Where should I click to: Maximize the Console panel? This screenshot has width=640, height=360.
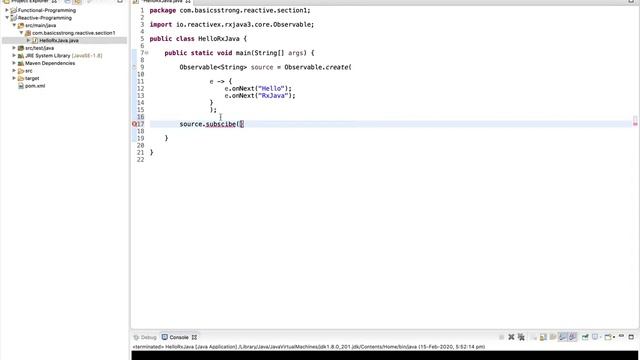(631, 337)
